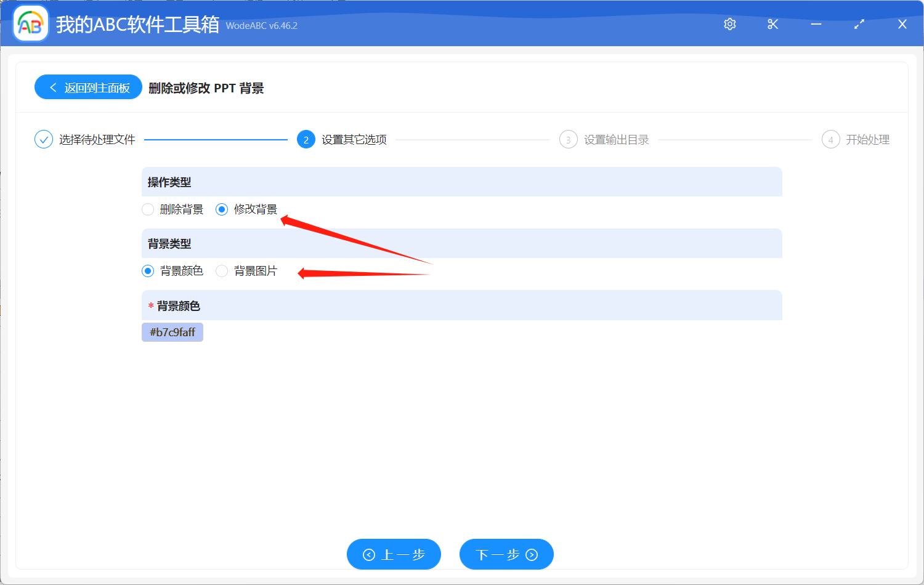
Task: Select the 背景图片 radio button
Action: (x=222, y=271)
